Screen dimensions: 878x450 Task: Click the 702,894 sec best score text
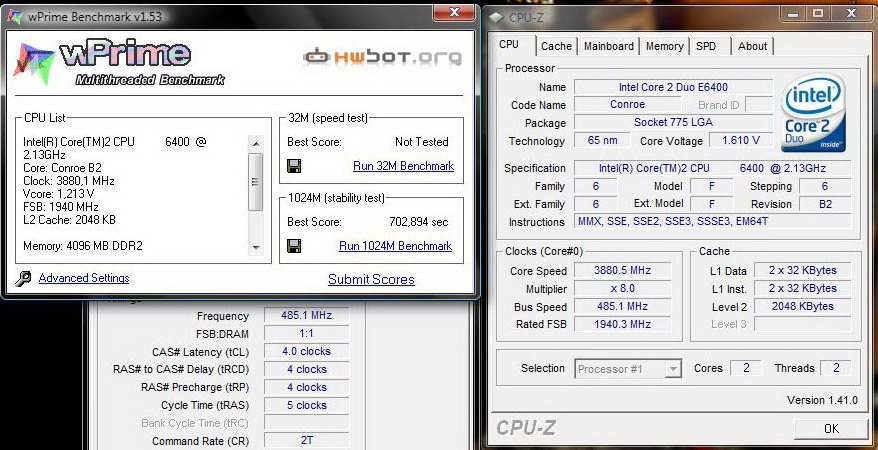click(418, 222)
